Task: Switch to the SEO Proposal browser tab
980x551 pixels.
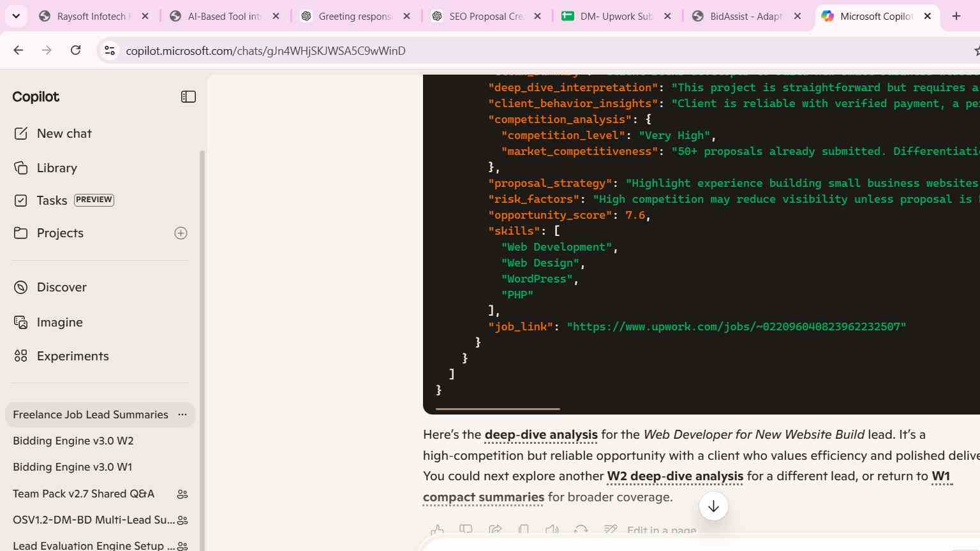Action: point(486,17)
